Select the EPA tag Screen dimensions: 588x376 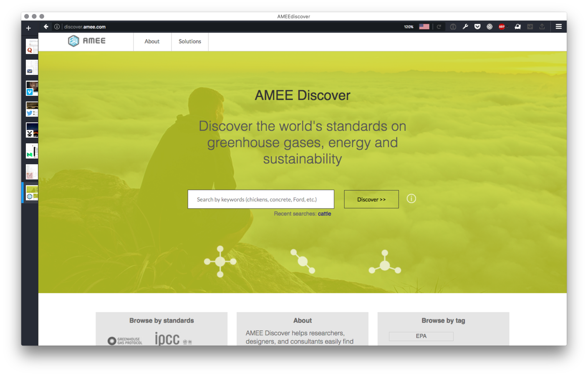[x=421, y=336]
